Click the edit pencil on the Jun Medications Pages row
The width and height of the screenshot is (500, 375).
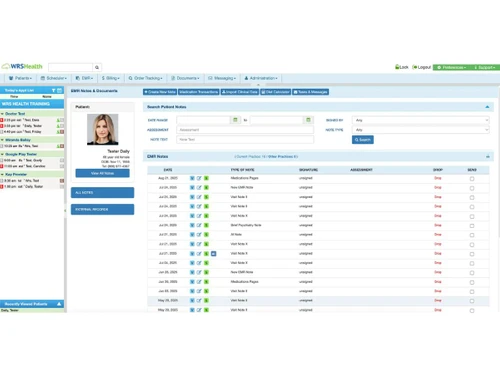click(x=199, y=282)
